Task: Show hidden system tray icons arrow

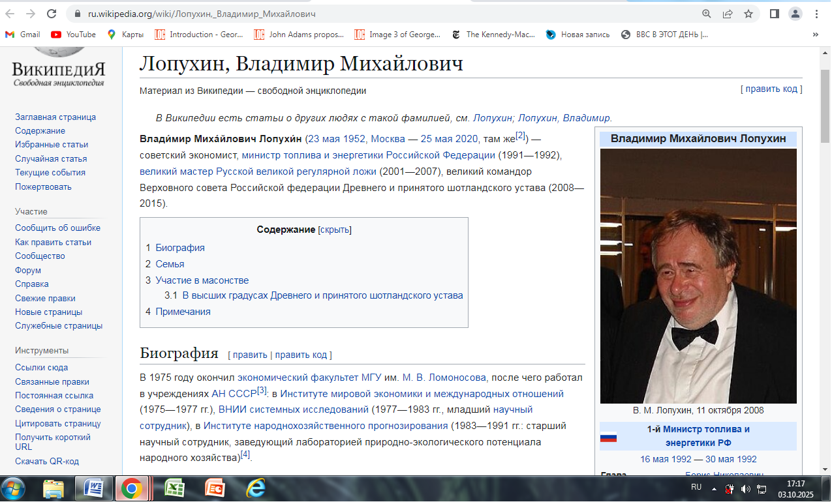Action: pyautogui.click(x=715, y=488)
